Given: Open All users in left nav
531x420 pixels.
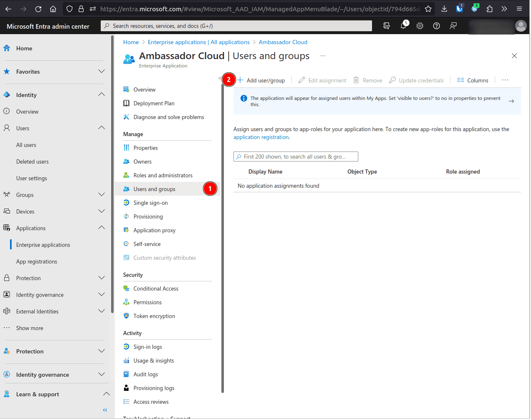Looking at the screenshot, I should point(26,145).
